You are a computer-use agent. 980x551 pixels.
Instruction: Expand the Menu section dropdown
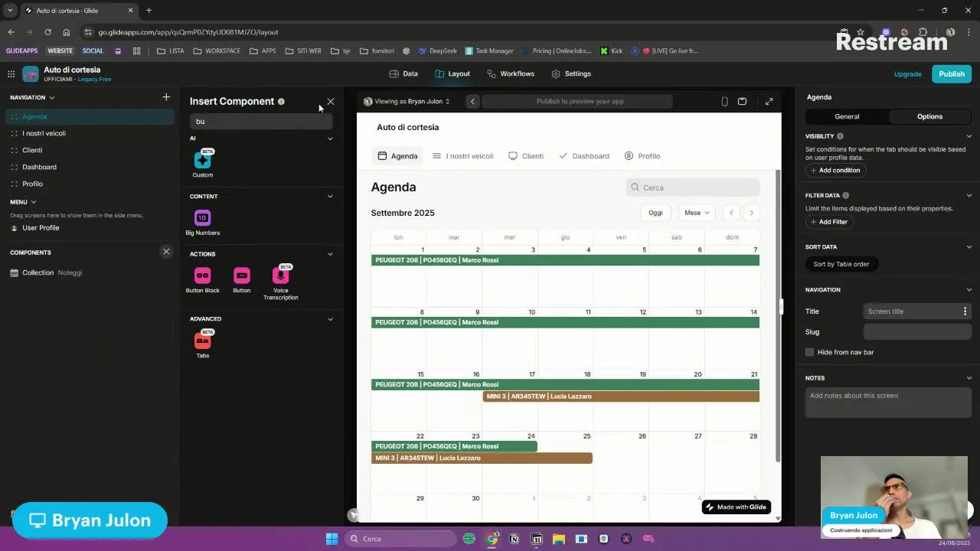tap(34, 202)
